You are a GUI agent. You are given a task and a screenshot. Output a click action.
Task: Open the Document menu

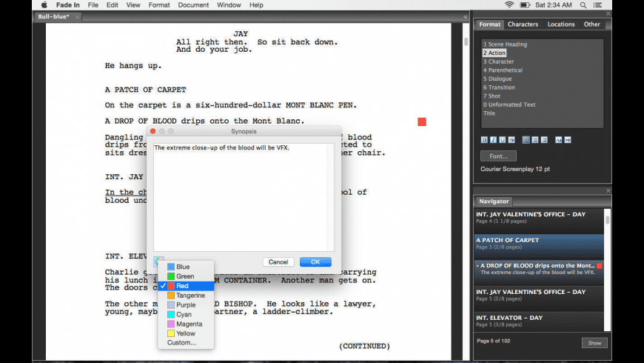point(193,5)
